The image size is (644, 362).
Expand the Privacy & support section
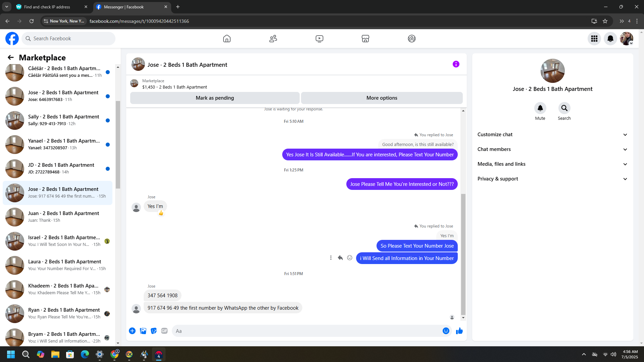(552, 179)
